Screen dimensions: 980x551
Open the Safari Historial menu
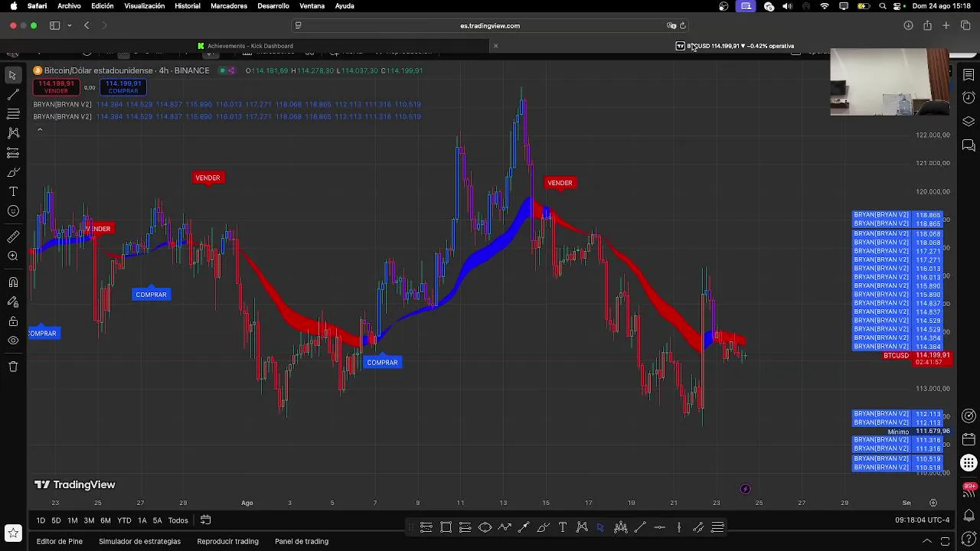pos(188,6)
